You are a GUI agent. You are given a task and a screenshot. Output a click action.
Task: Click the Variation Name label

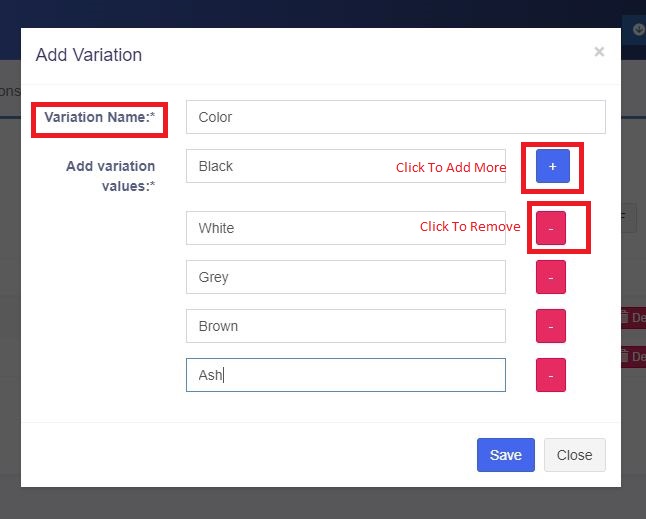100,117
